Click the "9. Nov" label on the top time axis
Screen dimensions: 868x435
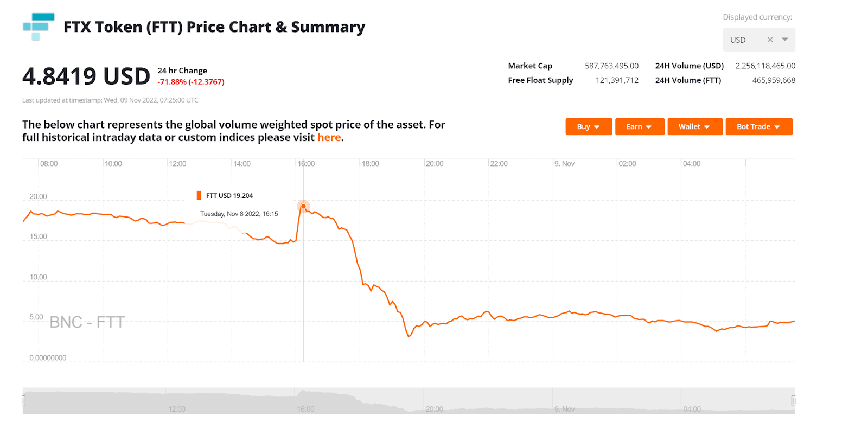click(564, 164)
